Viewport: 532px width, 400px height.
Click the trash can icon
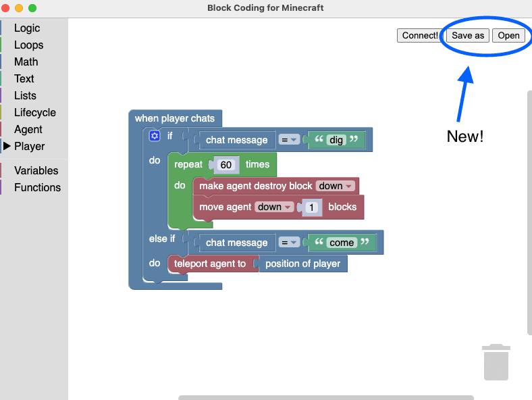coord(496,362)
